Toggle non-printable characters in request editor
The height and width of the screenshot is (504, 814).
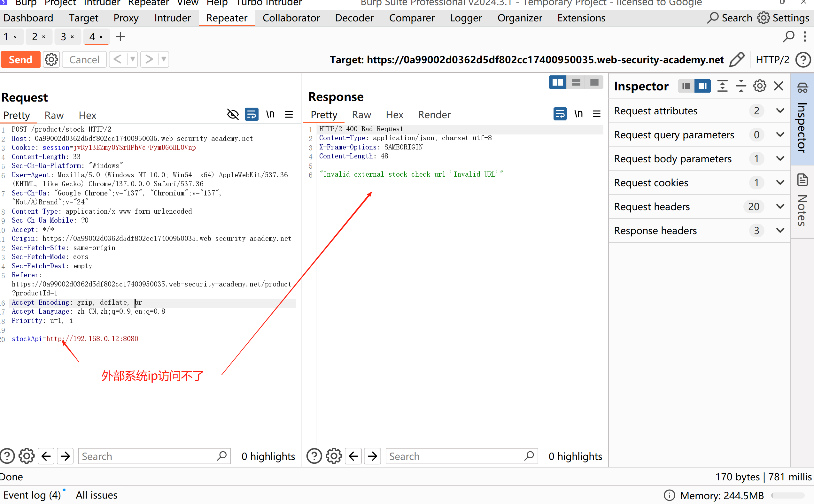tap(270, 115)
